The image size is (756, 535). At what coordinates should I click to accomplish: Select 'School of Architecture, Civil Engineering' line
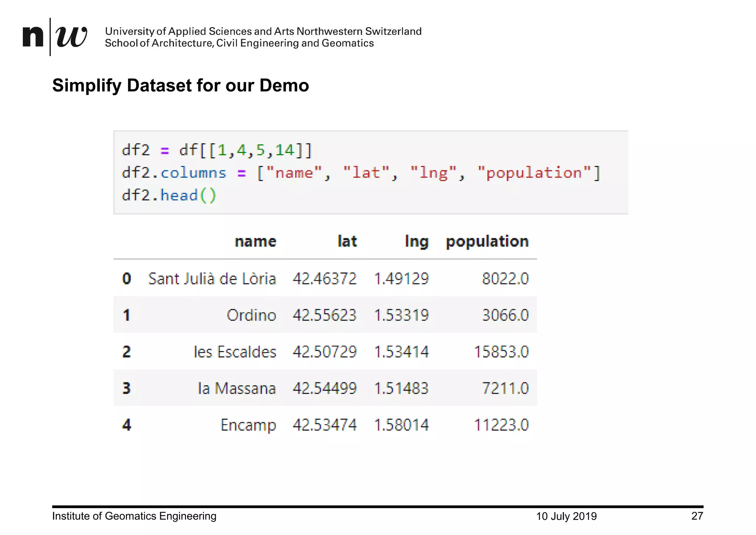239,43
